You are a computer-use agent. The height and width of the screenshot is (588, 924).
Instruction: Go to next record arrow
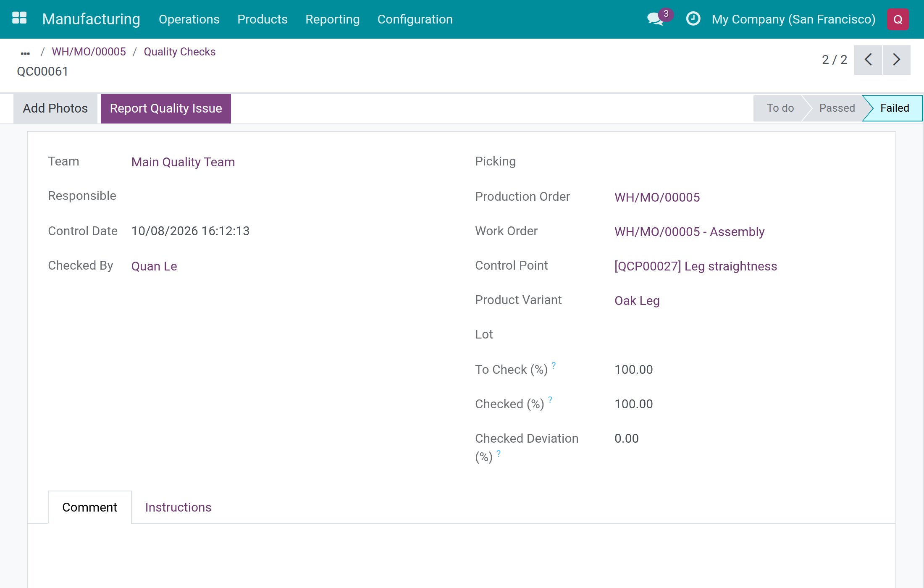(x=896, y=60)
